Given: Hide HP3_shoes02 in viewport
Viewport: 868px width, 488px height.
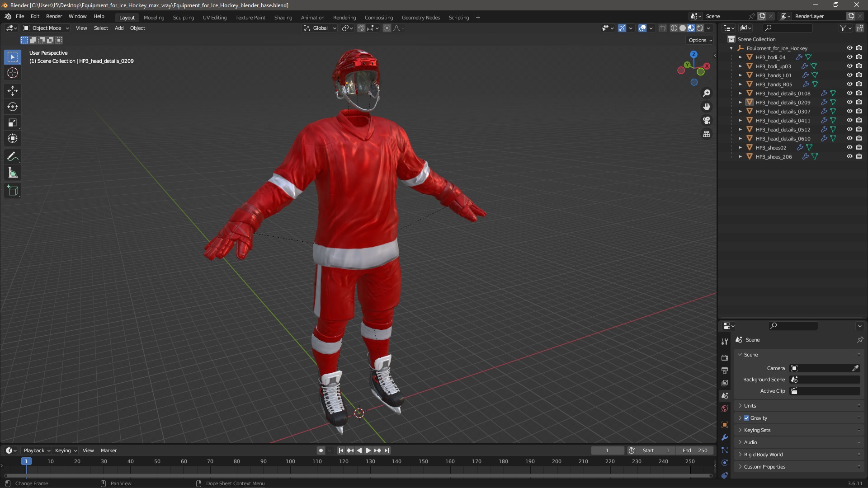Looking at the screenshot, I should pos(849,147).
